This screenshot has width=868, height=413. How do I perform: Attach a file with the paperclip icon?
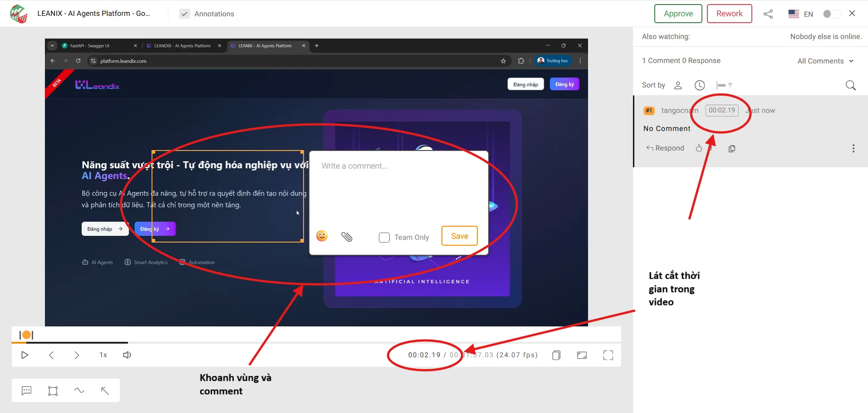coord(347,237)
